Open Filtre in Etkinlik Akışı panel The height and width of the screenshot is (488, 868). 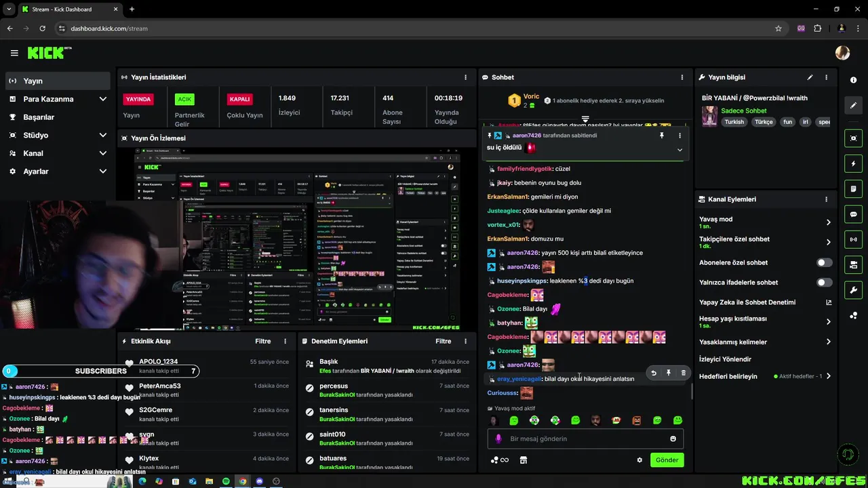pyautogui.click(x=263, y=341)
